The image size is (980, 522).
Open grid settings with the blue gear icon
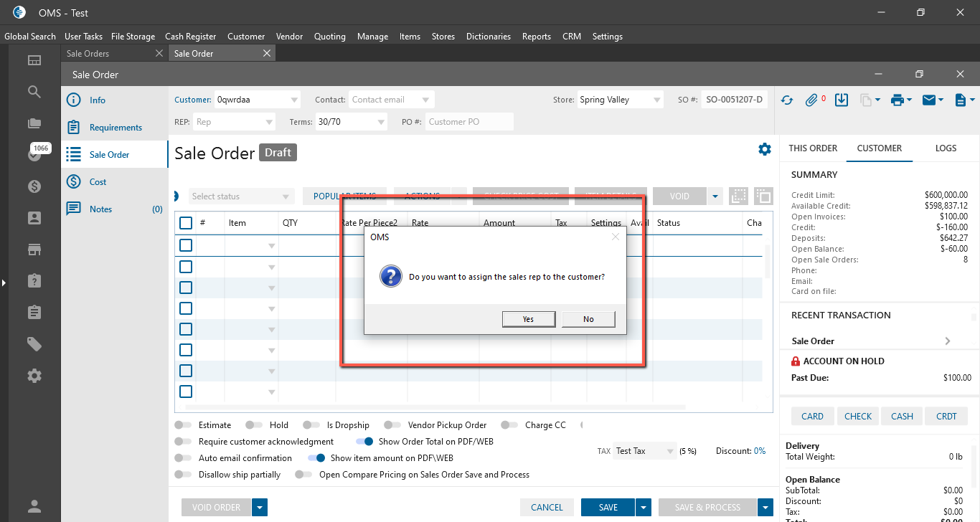pyautogui.click(x=765, y=149)
